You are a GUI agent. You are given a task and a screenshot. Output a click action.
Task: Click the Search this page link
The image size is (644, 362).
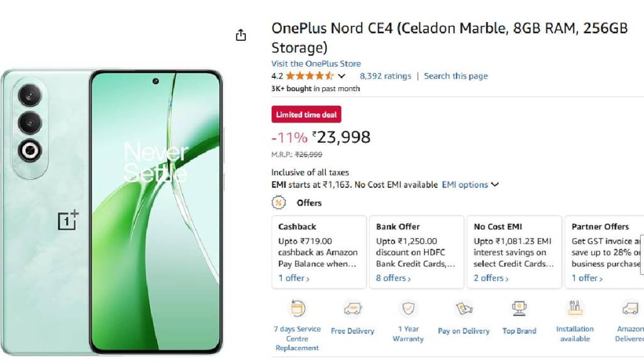pyautogui.click(x=455, y=76)
